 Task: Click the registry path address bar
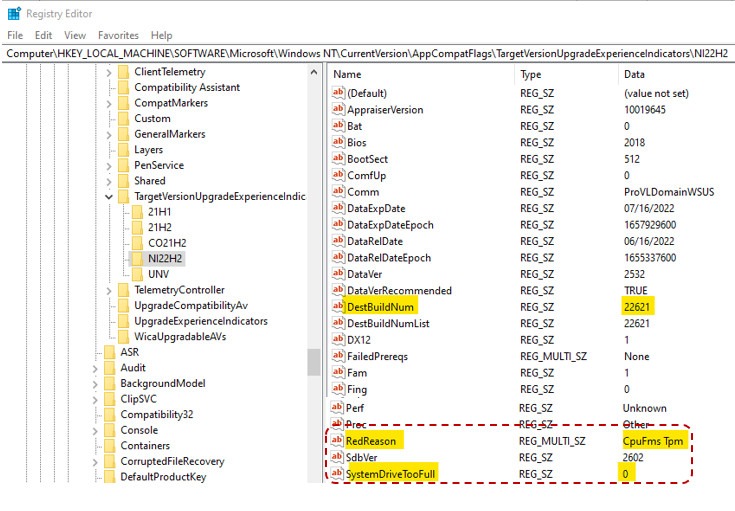coord(368,53)
